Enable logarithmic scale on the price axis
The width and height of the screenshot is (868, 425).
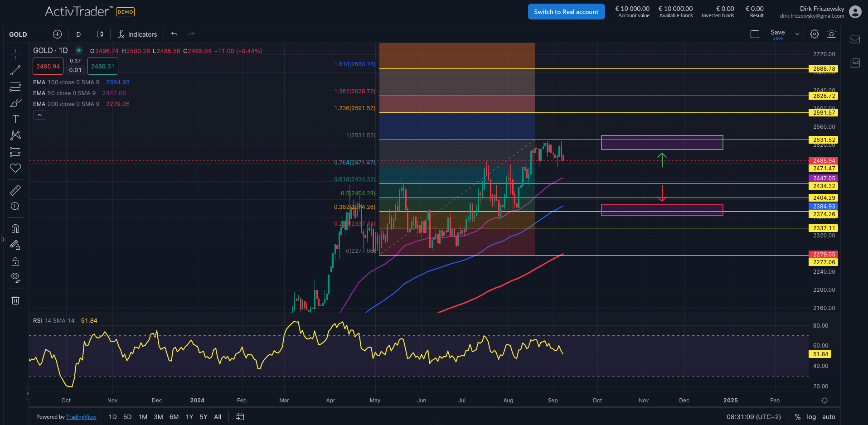click(x=811, y=416)
